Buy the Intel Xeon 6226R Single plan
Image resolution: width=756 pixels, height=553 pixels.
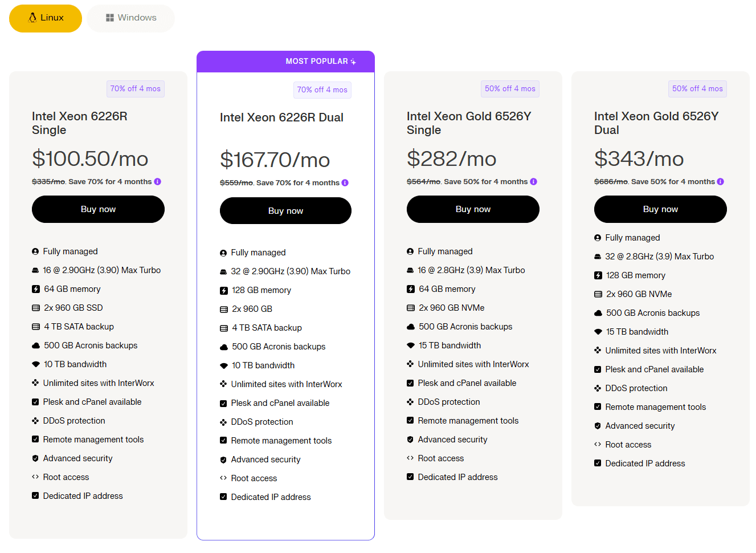tap(98, 209)
